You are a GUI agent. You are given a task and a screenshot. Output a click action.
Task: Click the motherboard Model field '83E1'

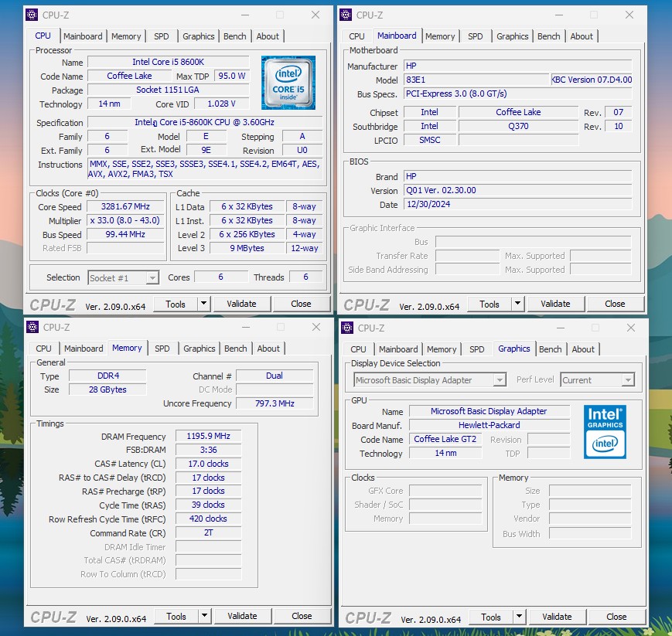pos(476,80)
